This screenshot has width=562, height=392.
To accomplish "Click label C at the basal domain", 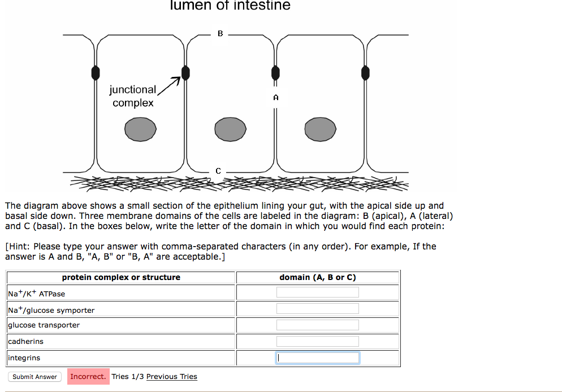I will (218, 171).
